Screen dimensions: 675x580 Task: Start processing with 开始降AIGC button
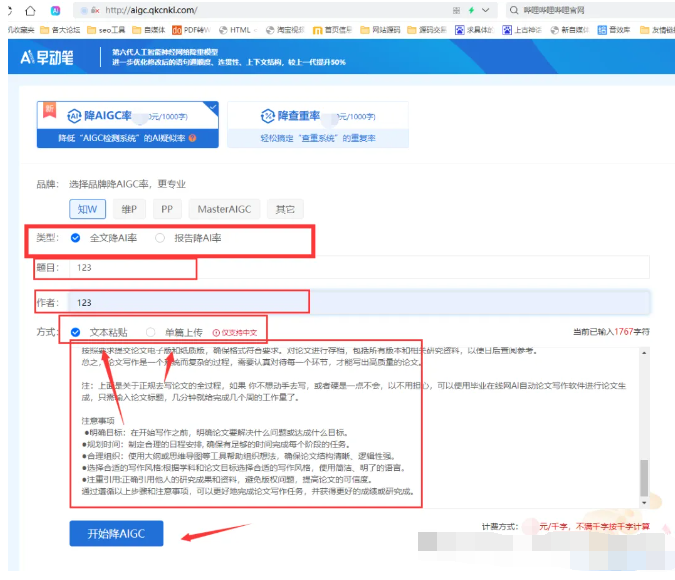tap(116, 533)
